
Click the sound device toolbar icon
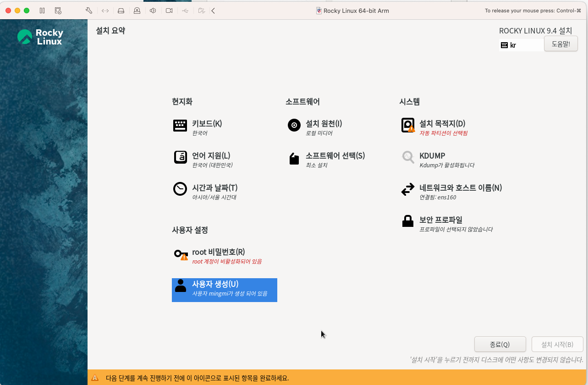153,11
